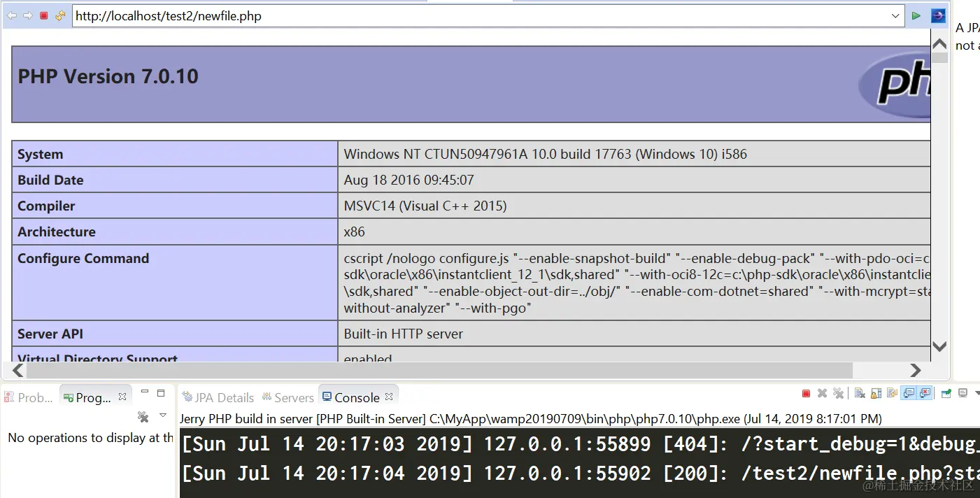Viewport: 980px width, 498px height.
Task: Click the green Go to URL arrow
Action: coord(916,15)
